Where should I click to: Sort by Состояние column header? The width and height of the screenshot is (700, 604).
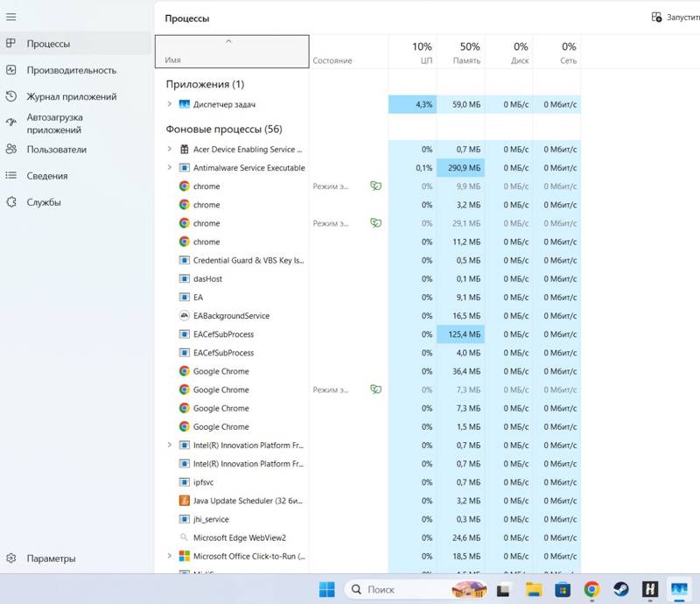pos(348,52)
